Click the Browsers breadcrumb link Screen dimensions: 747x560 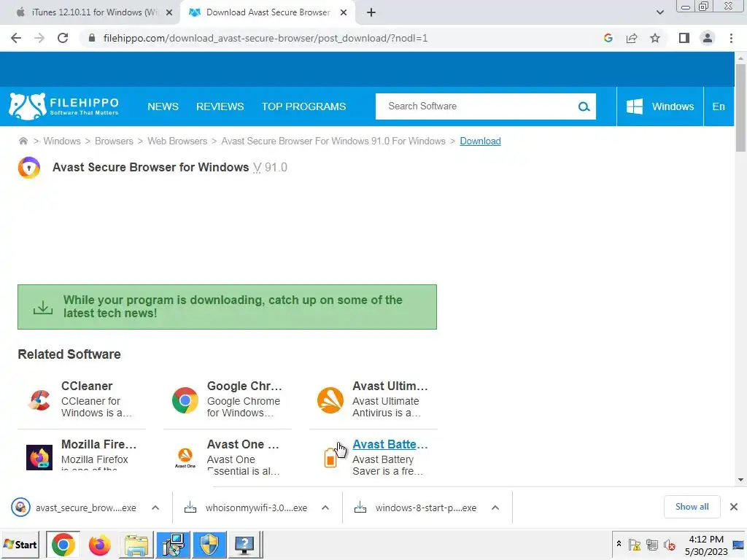pyautogui.click(x=114, y=141)
